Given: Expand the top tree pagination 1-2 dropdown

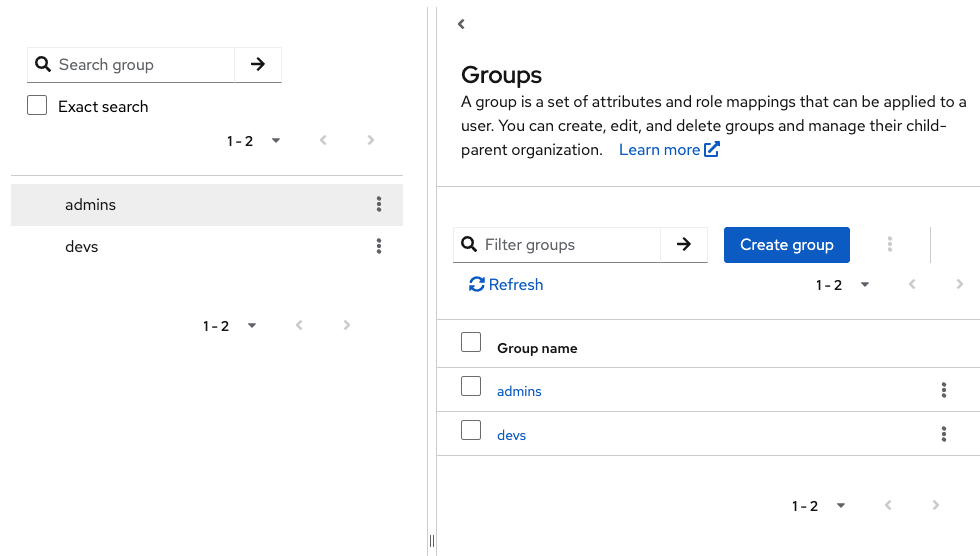Looking at the screenshot, I should pos(254,141).
